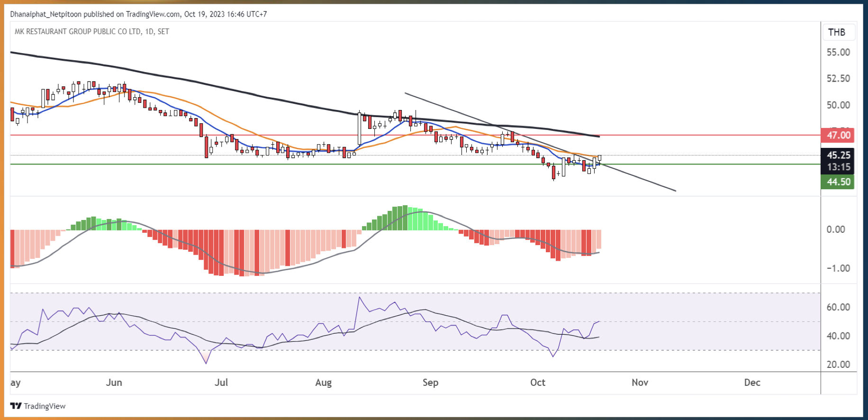Click the 45.25 current price label
The width and height of the screenshot is (868, 420).
pos(838,155)
